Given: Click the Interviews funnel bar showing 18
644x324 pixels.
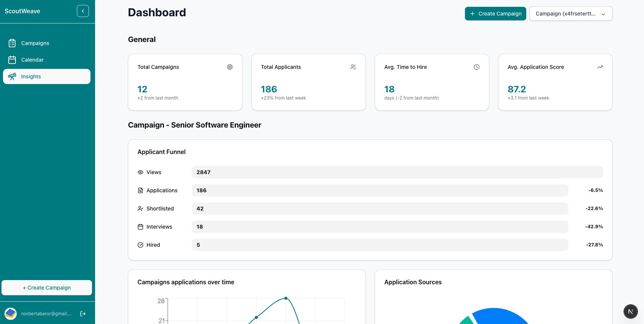Looking at the screenshot, I should pyautogui.click(x=380, y=227).
